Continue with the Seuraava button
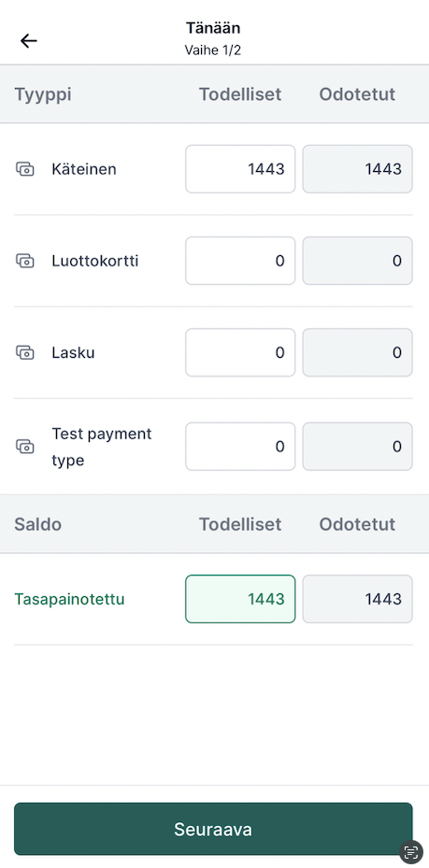Viewport: 429px width, 868px height. point(213,829)
